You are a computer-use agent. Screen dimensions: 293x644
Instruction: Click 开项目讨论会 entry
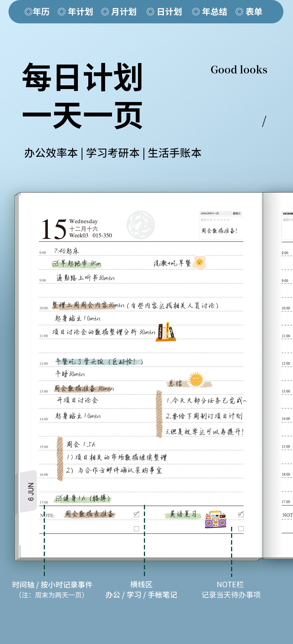[x=77, y=400]
